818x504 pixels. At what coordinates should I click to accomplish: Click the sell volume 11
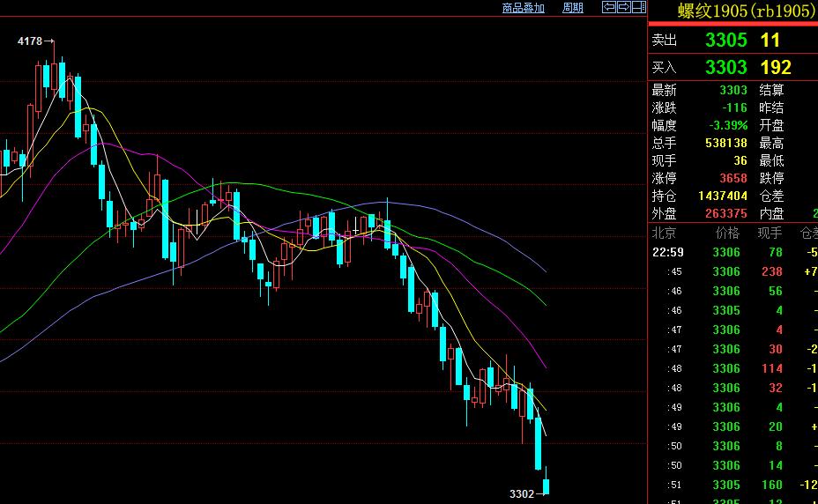coord(770,41)
